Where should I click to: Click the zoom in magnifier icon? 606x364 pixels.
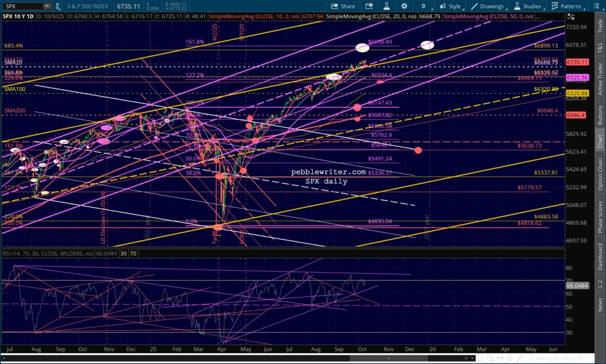click(490, 358)
